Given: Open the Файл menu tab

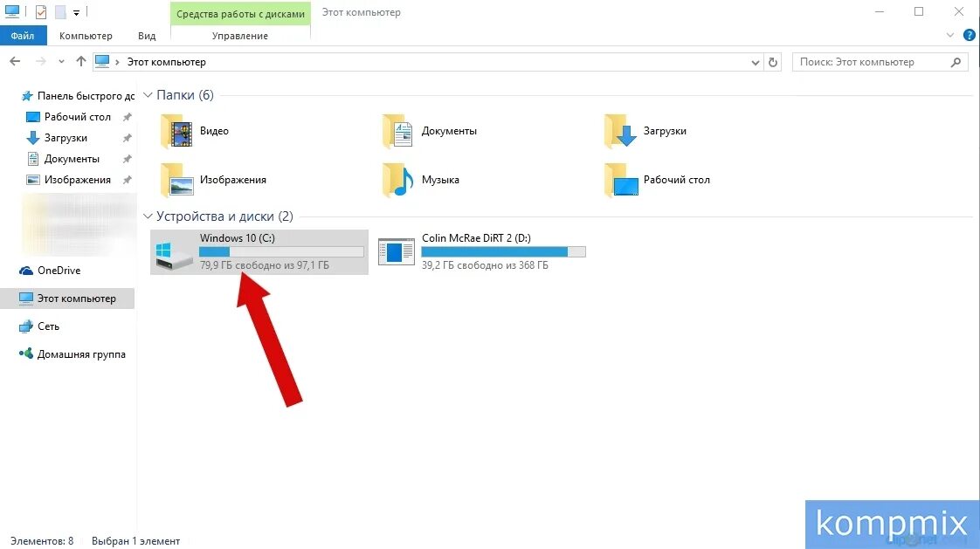Looking at the screenshot, I should pos(23,36).
